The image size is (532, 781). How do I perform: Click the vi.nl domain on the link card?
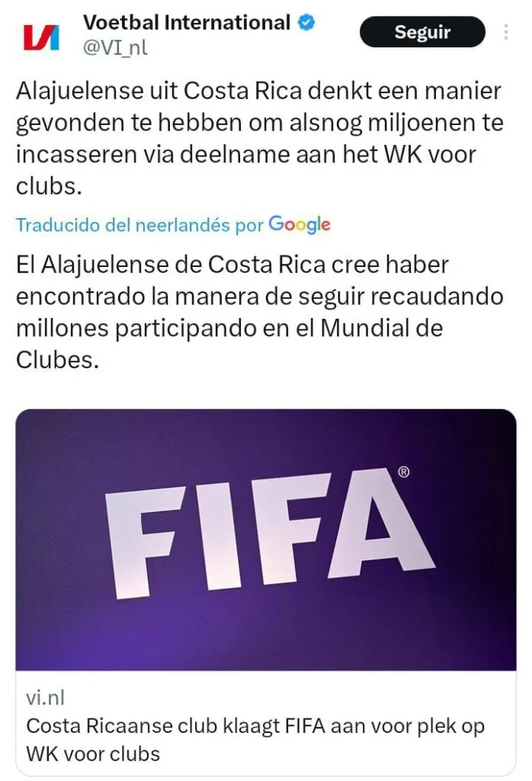pyautogui.click(x=45, y=698)
